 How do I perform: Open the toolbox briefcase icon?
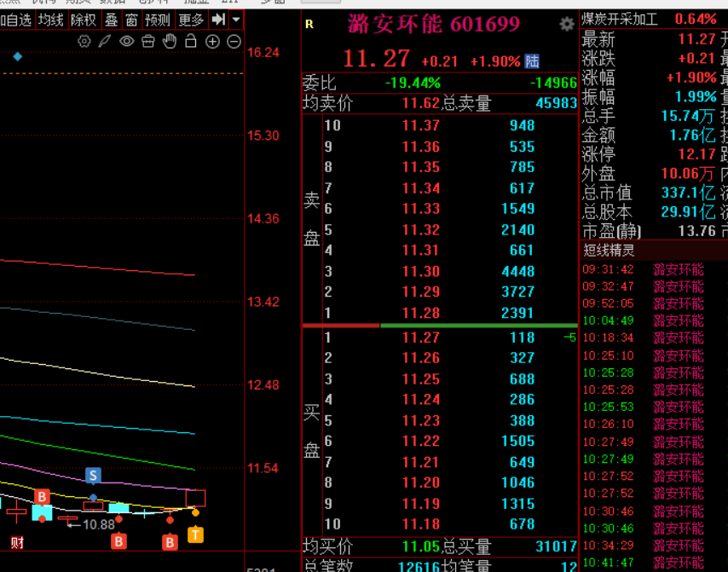148,41
